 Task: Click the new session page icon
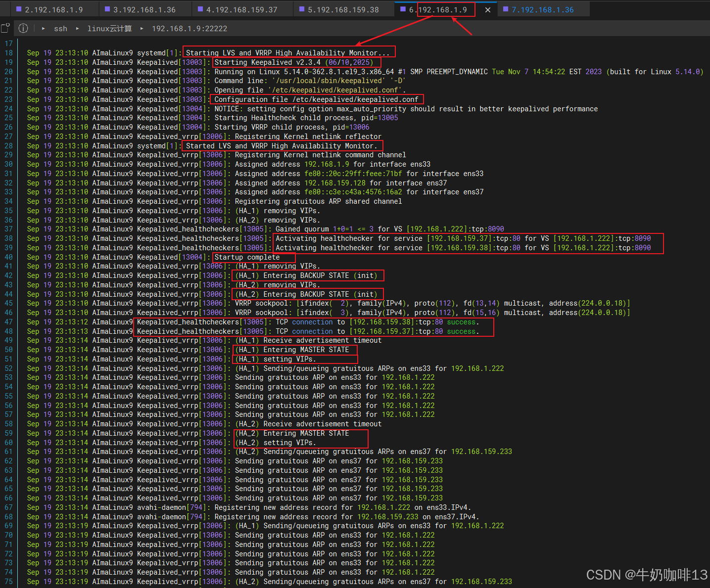(x=5, y=28)
